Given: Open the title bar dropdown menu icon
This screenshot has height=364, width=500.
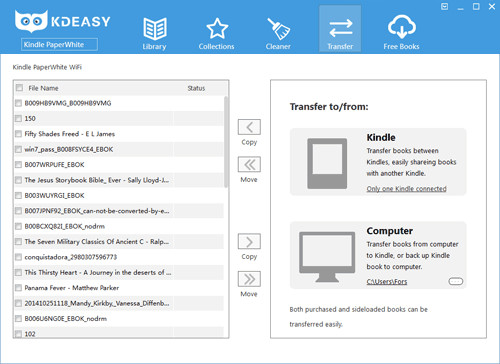Looking at the screenshot, I should (444, 6).
